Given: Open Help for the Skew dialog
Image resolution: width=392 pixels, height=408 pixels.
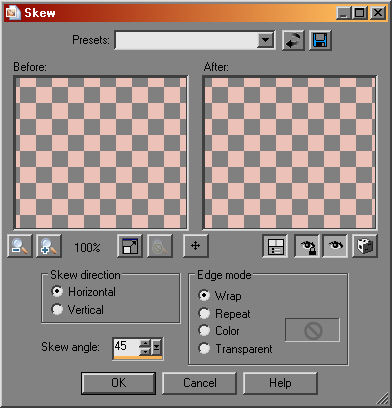Looking at the screenshot, I should pos(280,383).
